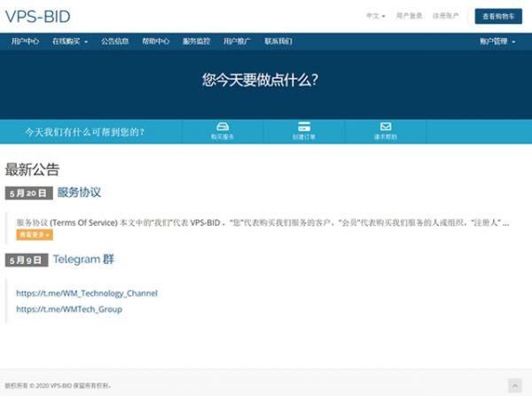The image size is (532, 396).
Task: Click the 您今天要做点什么 heading
Action: pyautogui.click(x=260, y=81)
